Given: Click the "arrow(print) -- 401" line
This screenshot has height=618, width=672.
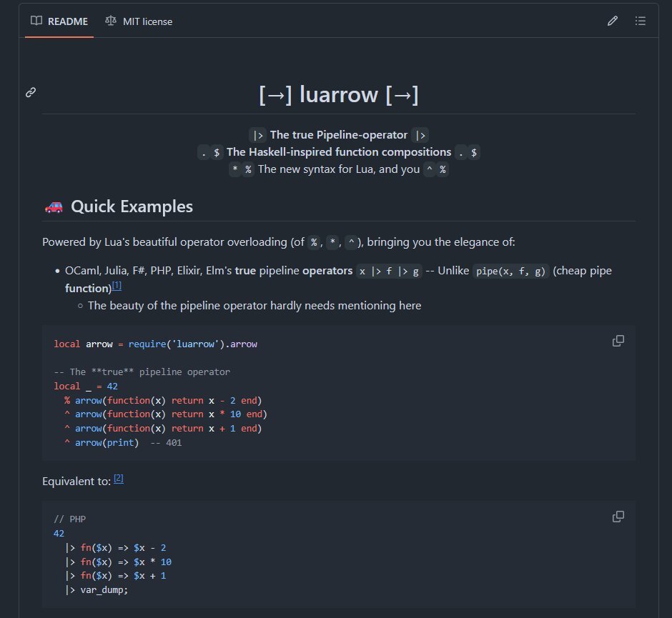Looking at the screenshot, I should point(123,442).
